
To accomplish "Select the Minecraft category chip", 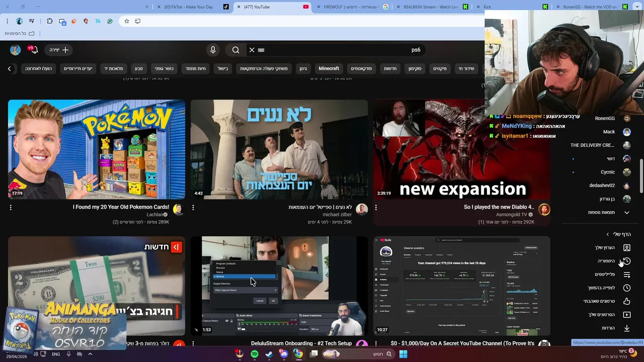I will coord(329,68).
